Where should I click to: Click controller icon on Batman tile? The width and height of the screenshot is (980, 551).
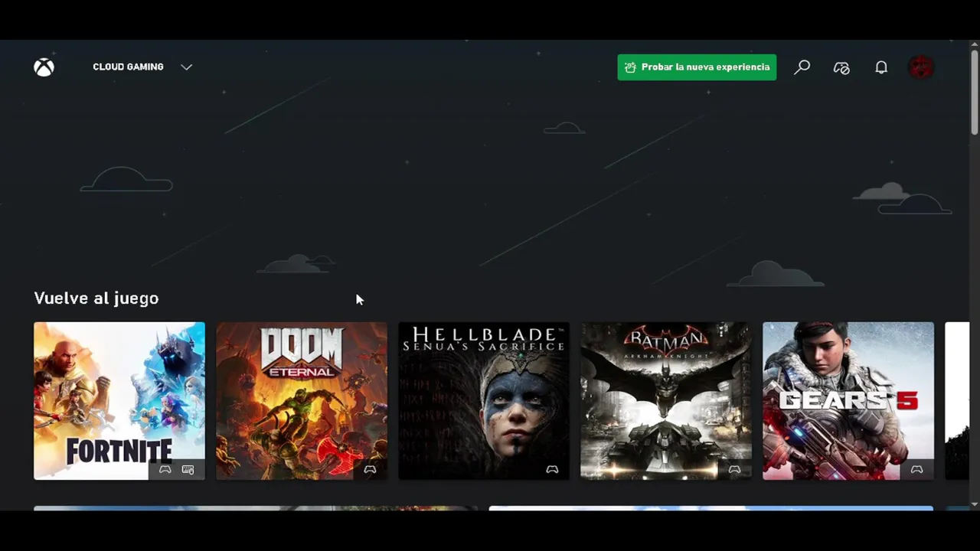click(734, 470)
